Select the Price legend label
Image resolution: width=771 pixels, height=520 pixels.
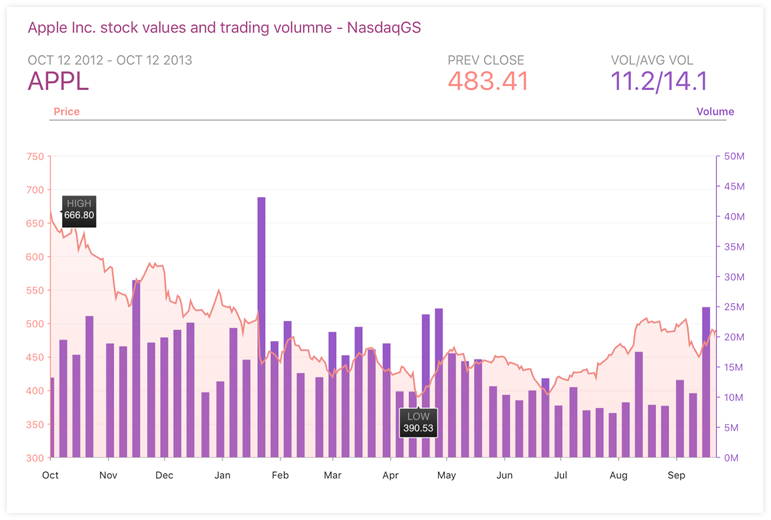(66, 112)
